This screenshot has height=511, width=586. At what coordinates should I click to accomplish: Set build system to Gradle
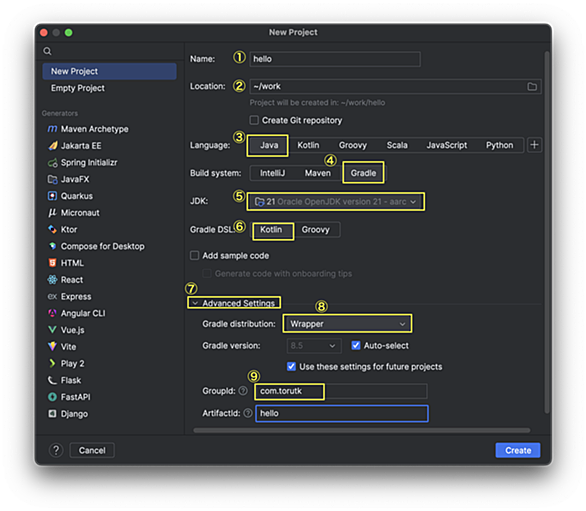[363, 173]
